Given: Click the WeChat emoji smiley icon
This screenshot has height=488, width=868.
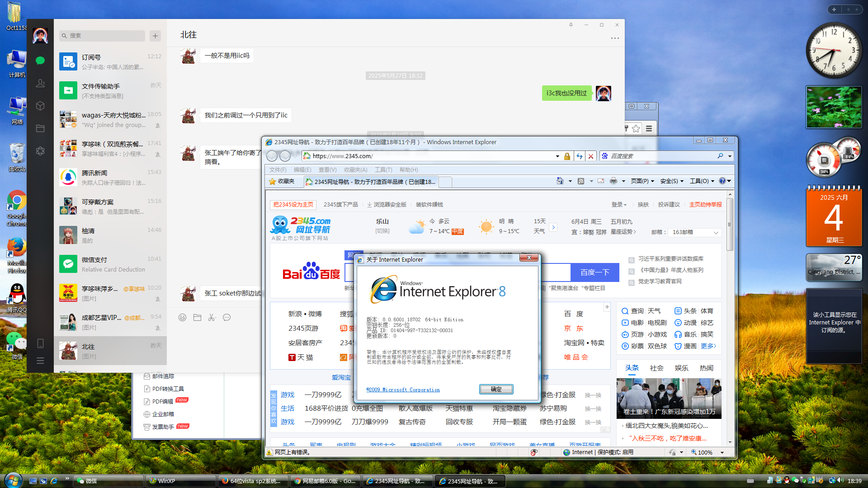Looking at the screenshot, I should coord(182,318).
